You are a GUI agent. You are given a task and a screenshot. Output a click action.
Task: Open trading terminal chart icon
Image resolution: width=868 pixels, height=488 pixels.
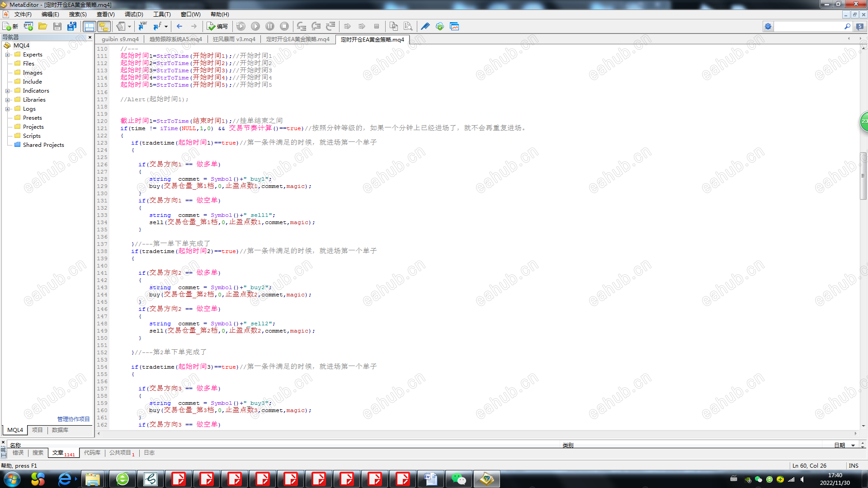454,26
